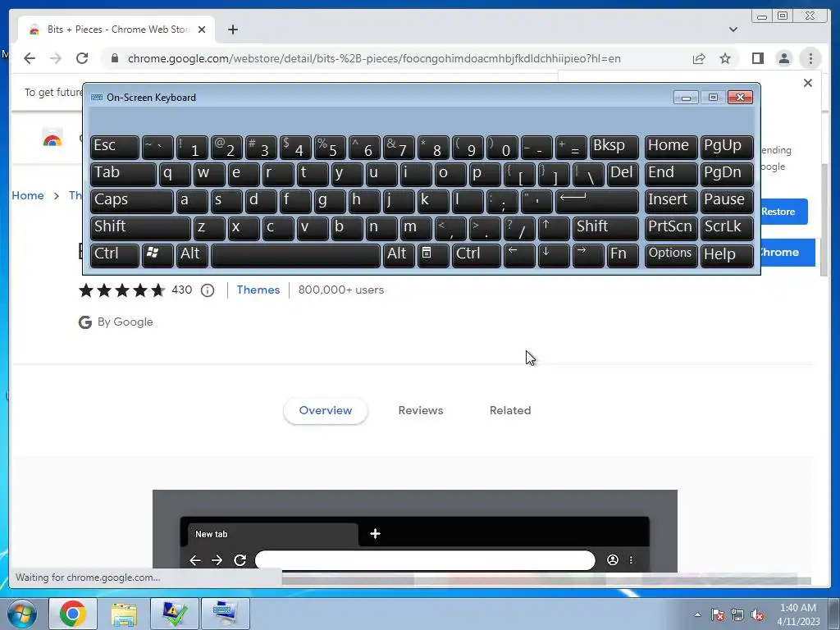This screenshot has width=840, height=630.
Task: Click the Bksp key
Action: (x=614, y=148)
